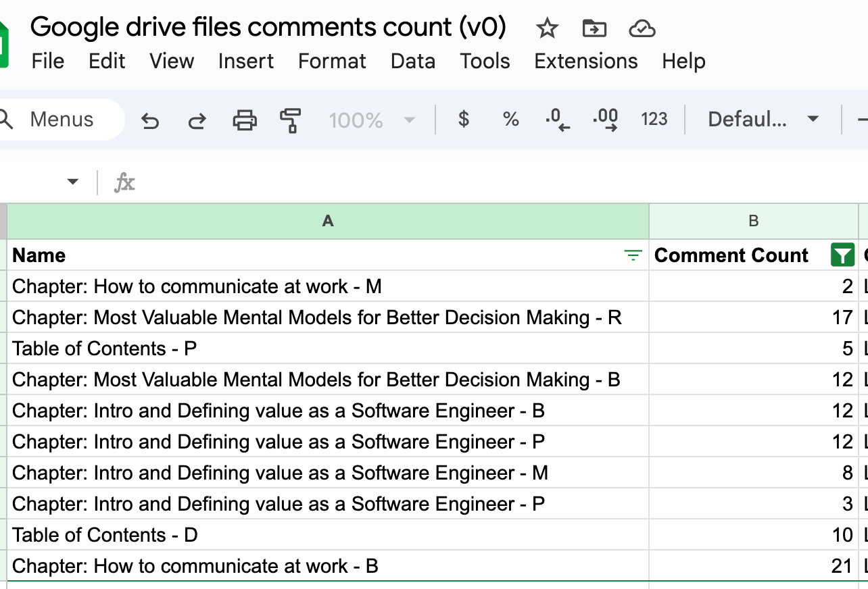This screenshot has height=589, width=868.
Task: Click Move to folder icon
Action: [594, 28]
